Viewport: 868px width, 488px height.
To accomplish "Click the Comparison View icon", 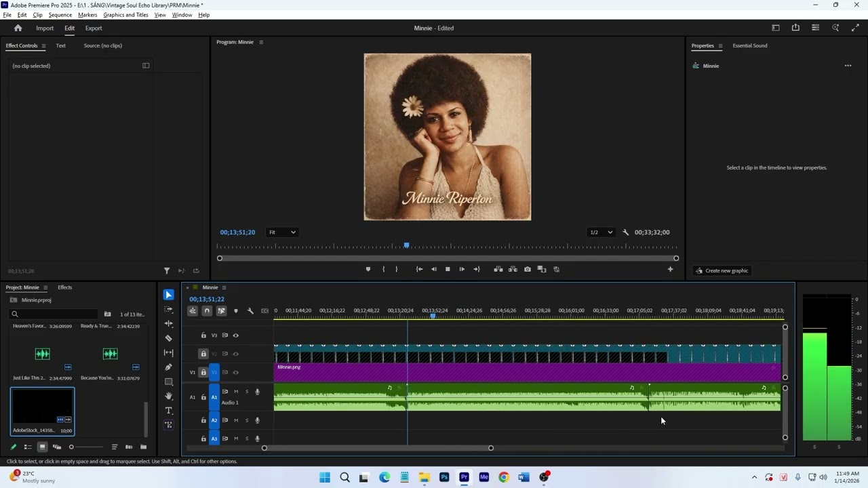I will pyautogui.click(x=542, y=269).
